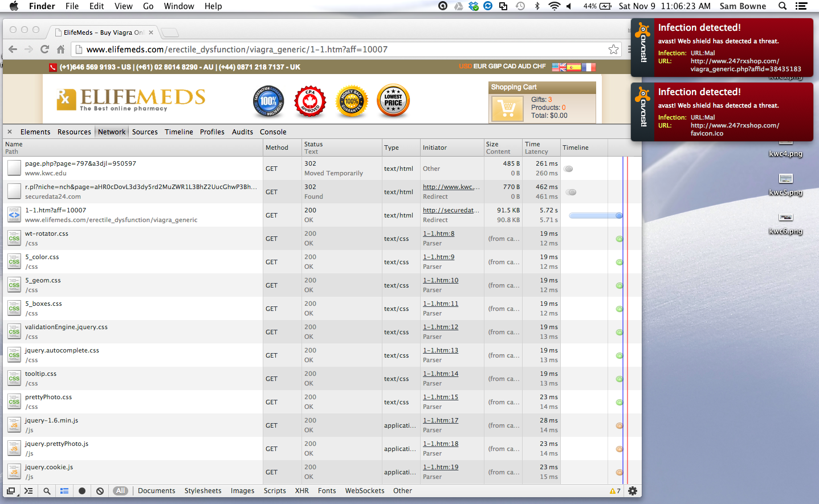Open the Elements tab
The height and width of the screenshot is (504, 819).
tap(35, 132)
